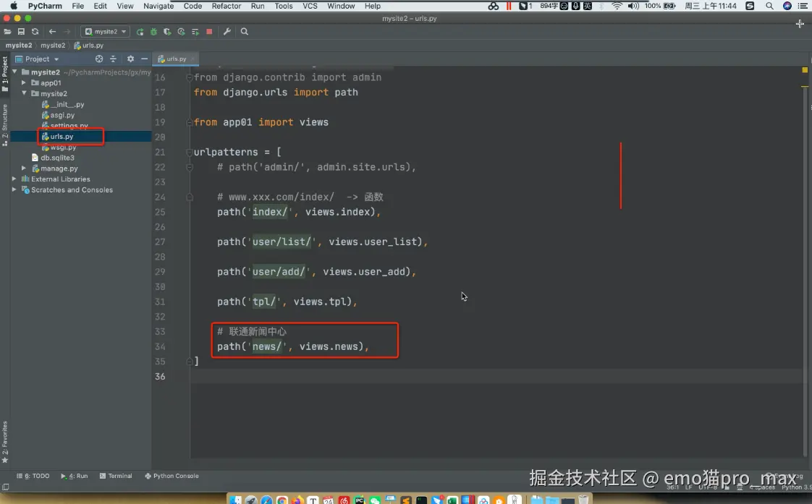Open the Tools menu
Image resolution: width=812 pixels, height=504 pixels.
[x=283, y=7]
